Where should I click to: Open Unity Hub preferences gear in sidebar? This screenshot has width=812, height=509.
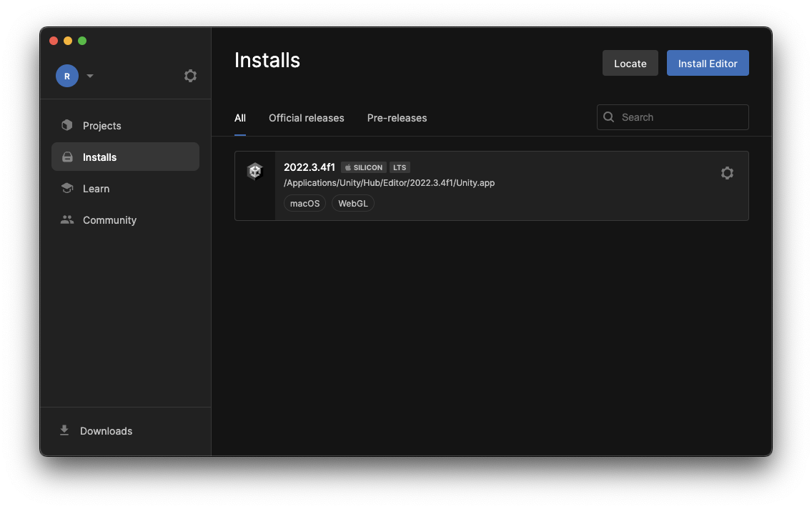pos(190,76)
